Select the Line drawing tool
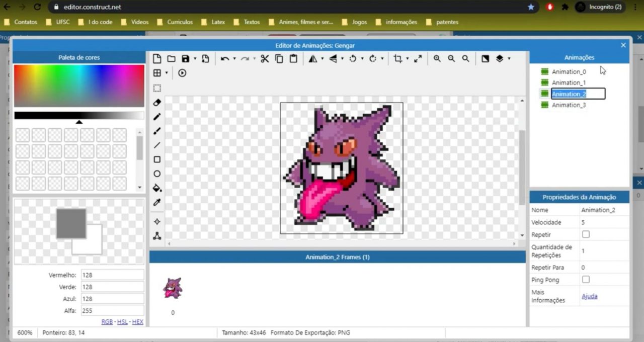This screenshot has width=644, height=342. [157, 145]
